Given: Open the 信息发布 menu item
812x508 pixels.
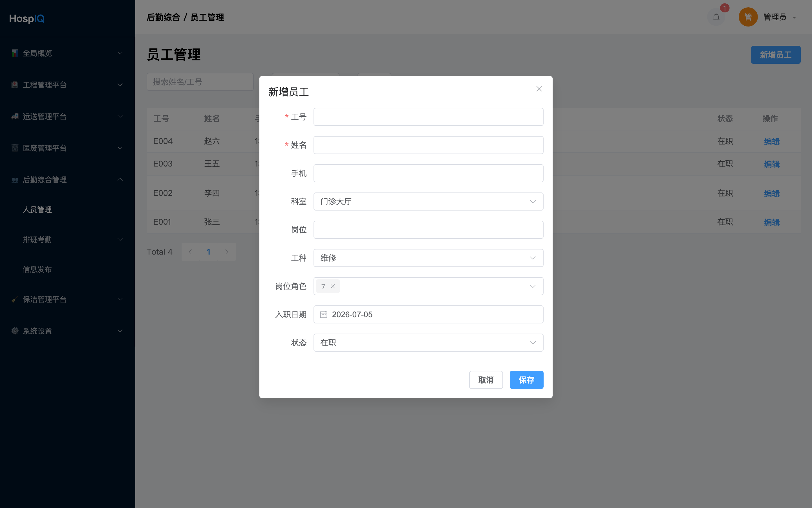Looking at the screenshot, I should (x=67, y=270).
